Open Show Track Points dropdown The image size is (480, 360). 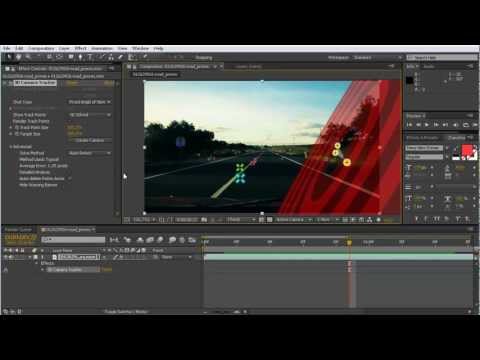point(90,115)
